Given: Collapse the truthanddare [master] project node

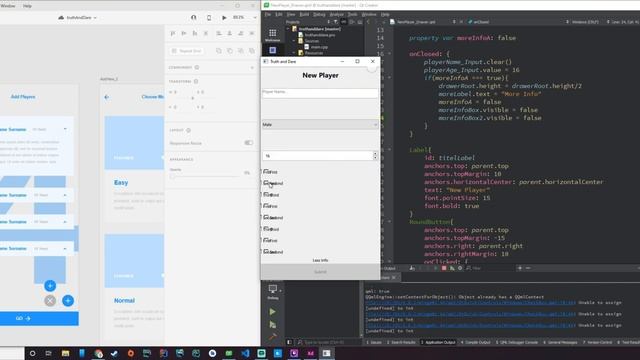Looking at the screenshot, I should pos(288,29).
